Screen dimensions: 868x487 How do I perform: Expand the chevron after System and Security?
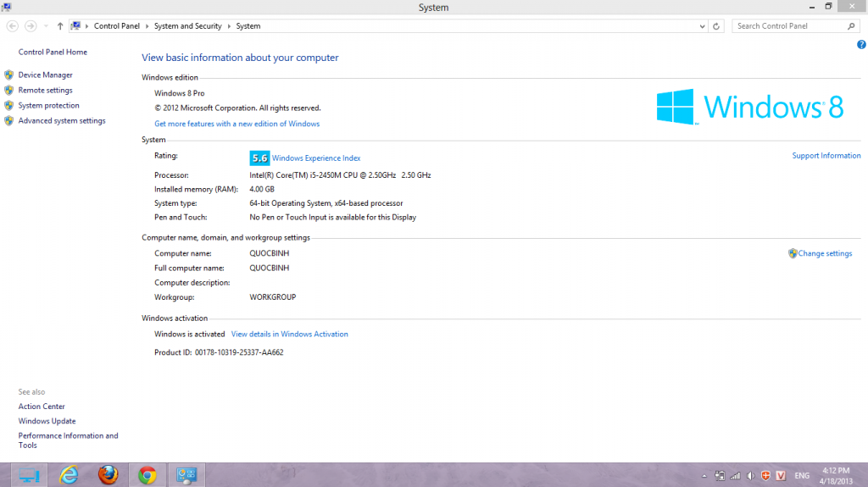[x=229, y=26]
